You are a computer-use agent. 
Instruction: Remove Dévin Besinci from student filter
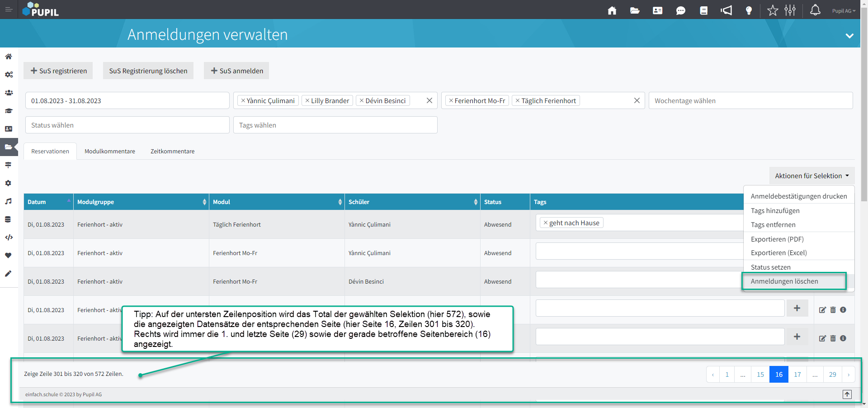[x=362, y=100]
